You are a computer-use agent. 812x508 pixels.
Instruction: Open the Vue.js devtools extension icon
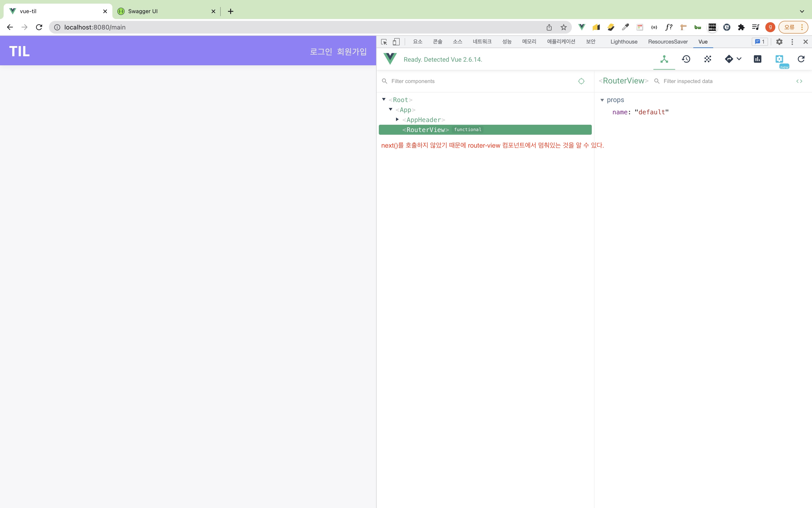tap(582, 27)
